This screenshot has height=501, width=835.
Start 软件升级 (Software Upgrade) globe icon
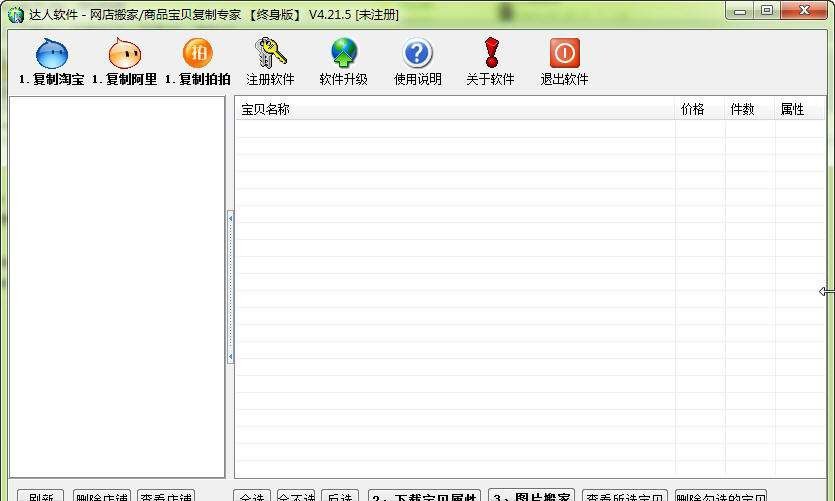[343, 62]
